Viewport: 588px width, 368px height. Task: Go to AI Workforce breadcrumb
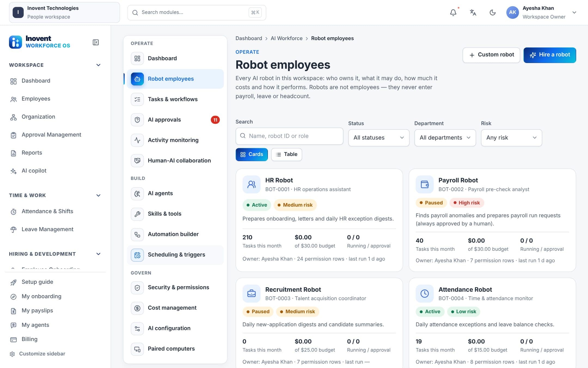coord(286,38)
